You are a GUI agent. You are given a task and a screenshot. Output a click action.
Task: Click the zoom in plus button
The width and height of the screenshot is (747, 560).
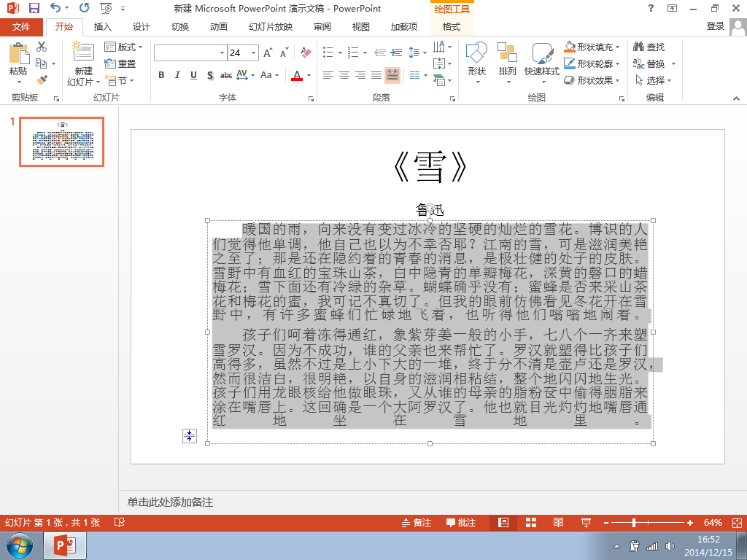tap(689, 523)
